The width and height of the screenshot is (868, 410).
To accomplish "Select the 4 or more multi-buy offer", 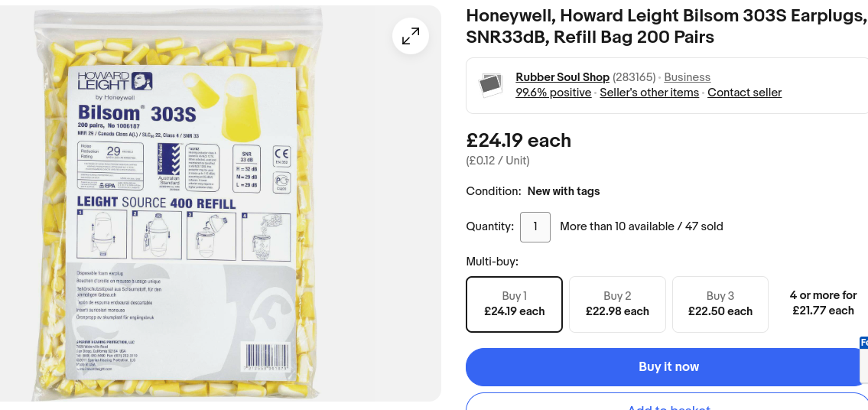I will (x=823, y=303).
